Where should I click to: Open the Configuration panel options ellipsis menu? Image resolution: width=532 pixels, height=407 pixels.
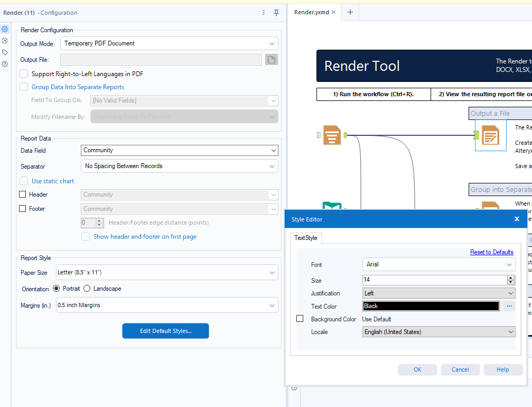(x=264, y=12)
